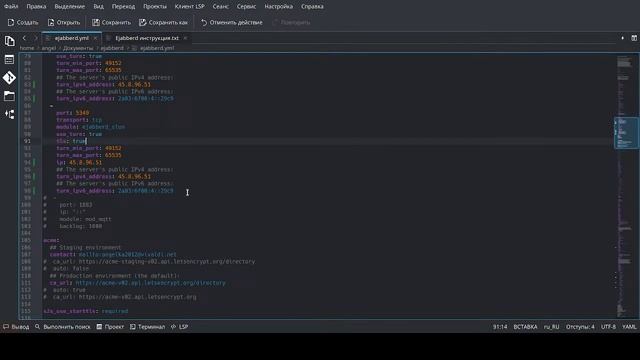Open the UTF-8 encoding selector
The height and width of the screenshot is (360, 640).
608,327
